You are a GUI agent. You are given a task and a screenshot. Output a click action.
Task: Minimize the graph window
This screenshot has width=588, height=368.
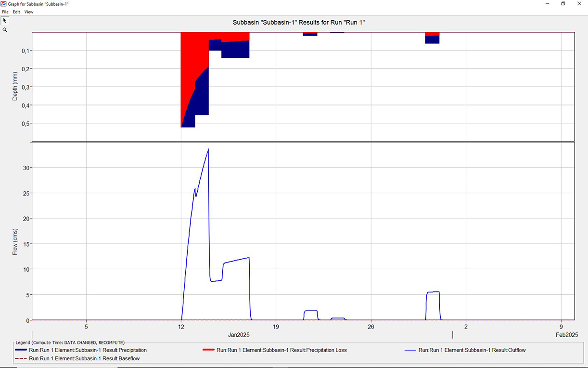[548, 4]
